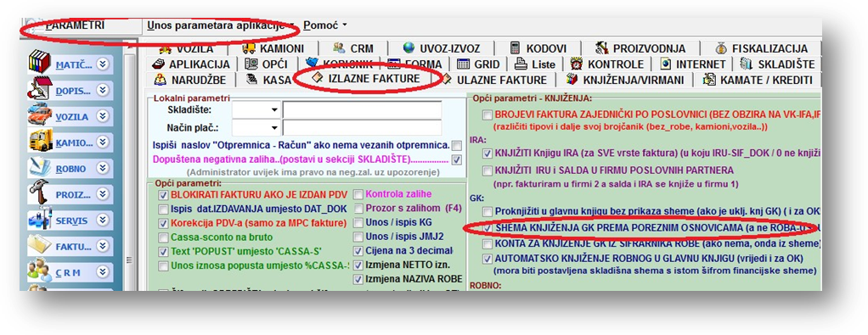Enable Prozor s zalihom (F4) checkbox

358,209
